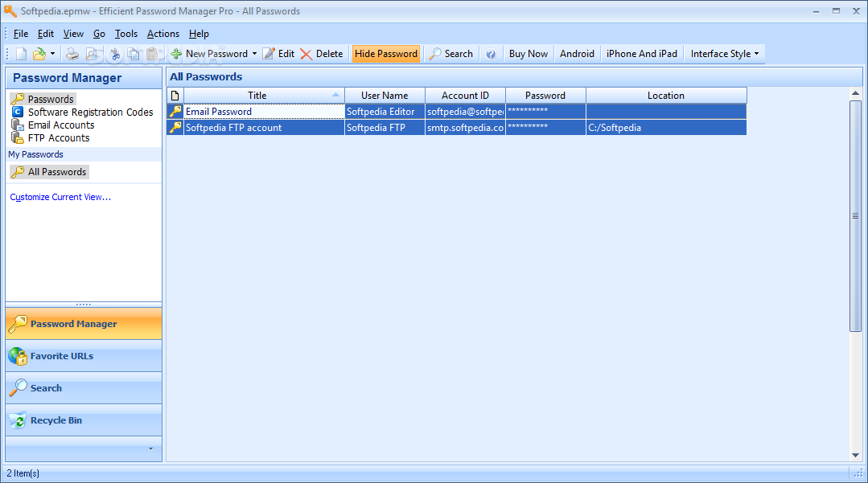Select the Softpedia FTP account title cell
The height and width of the screenshot is (483, 868).
tap(264, 127)
